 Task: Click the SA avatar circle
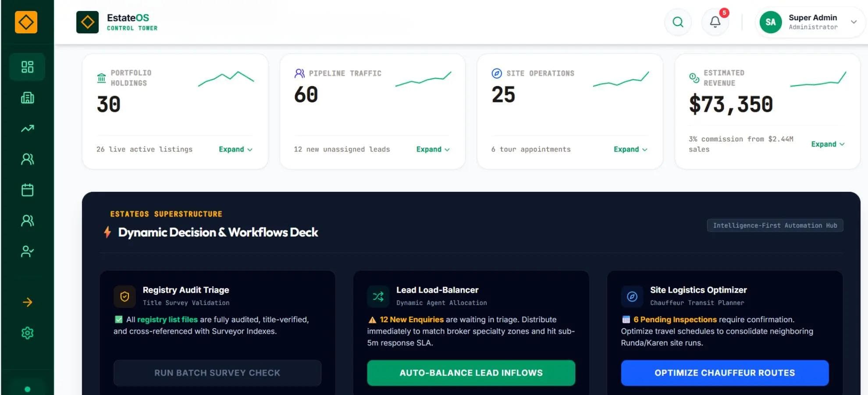pos(770,22)
